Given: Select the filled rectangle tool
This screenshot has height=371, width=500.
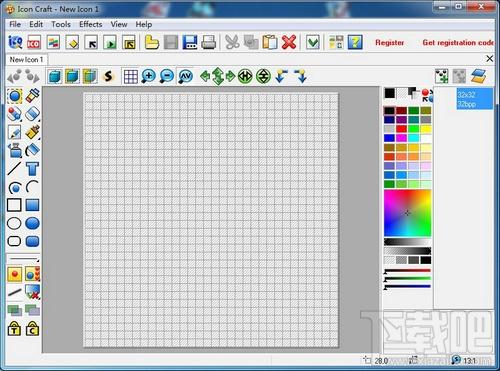Looking at the screenshot, I should click(x=33, y=205).
